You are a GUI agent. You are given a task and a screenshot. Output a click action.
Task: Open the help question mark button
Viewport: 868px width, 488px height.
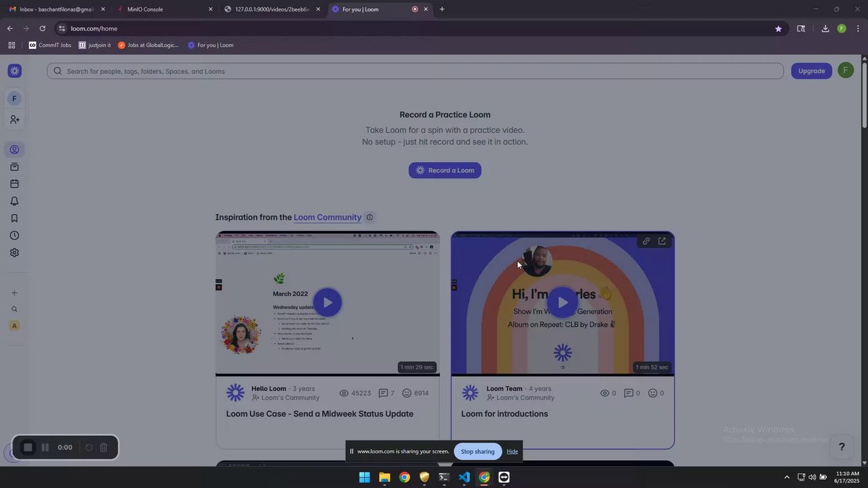click(x=842, y=447)
